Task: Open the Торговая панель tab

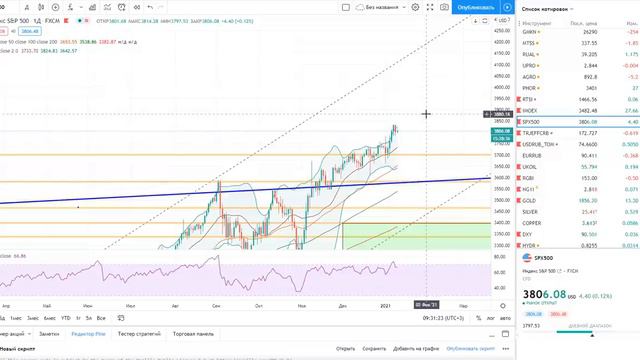Action: click(193, 334)
